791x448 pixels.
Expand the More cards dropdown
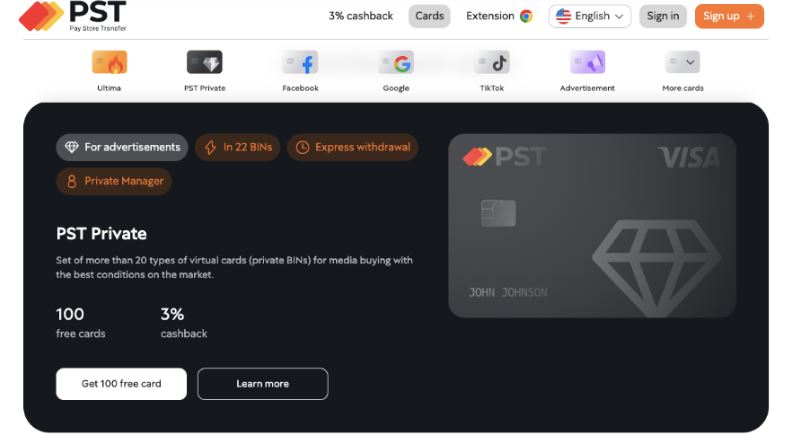click(x=683, y=63)
